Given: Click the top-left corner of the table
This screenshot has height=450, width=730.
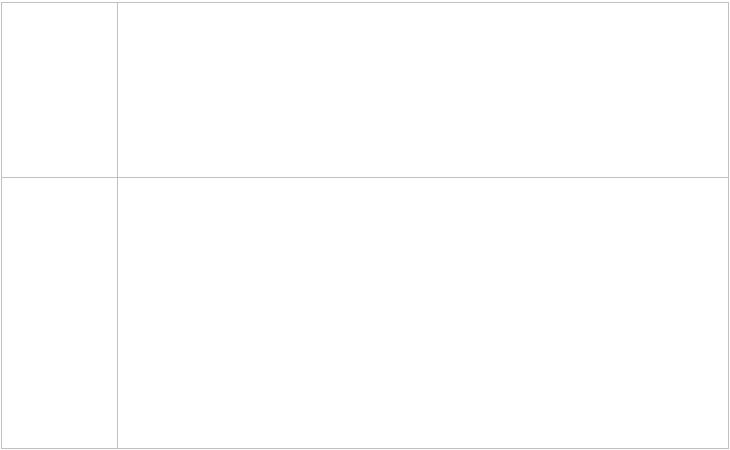Looking at the screenshot, I should [1, 2].
